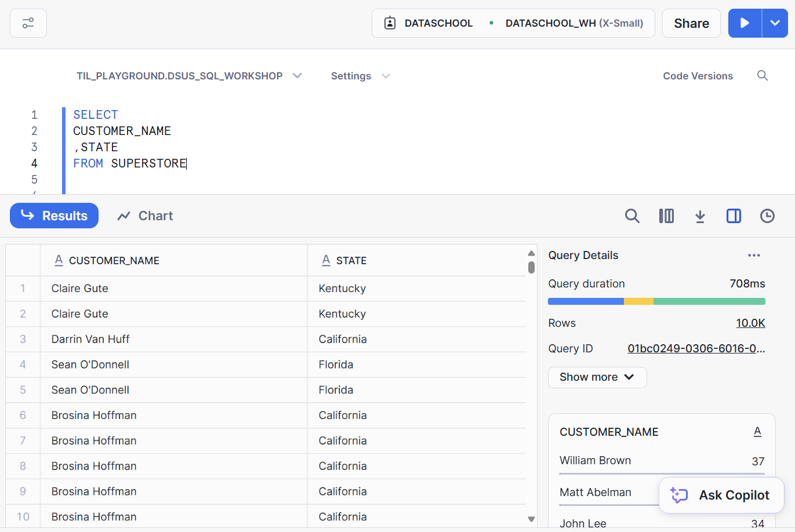This screenshot has height=532, width=795.
Task: Click the query duration progress bar
Action: pos(656,301)
